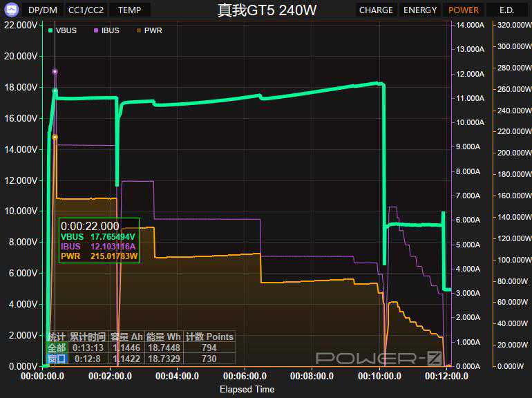The width and height of the screenshot is (532, 398).
Task: Switch to the ENERGY chart view
Action: 420,10
